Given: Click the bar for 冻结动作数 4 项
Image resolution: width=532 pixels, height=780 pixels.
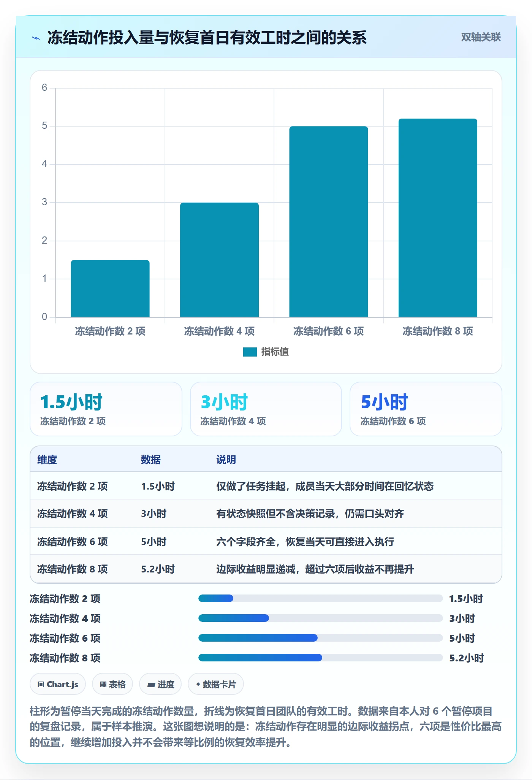Looking at the screenshot, I should point(219,260).
